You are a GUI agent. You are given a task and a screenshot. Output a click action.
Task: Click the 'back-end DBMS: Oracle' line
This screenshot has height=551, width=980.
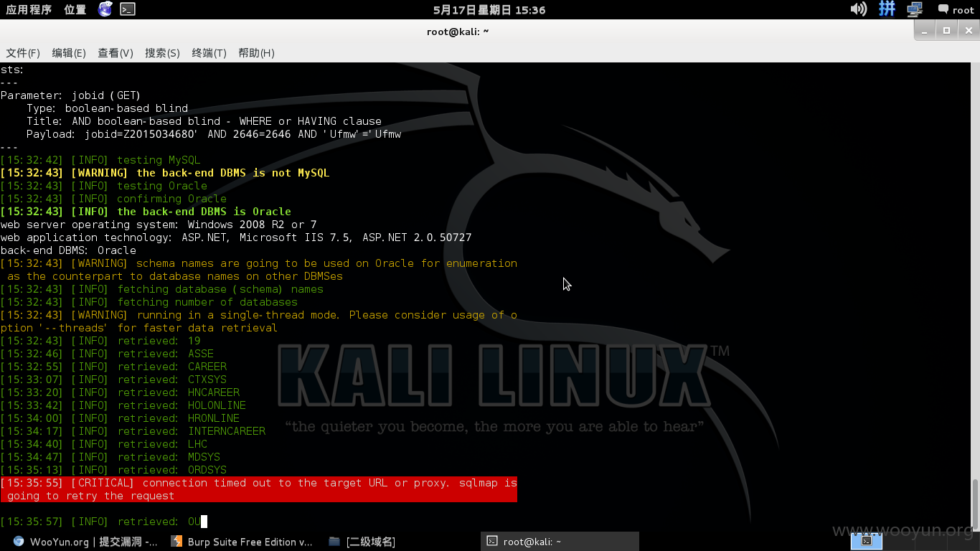click(x=68, y=250)
